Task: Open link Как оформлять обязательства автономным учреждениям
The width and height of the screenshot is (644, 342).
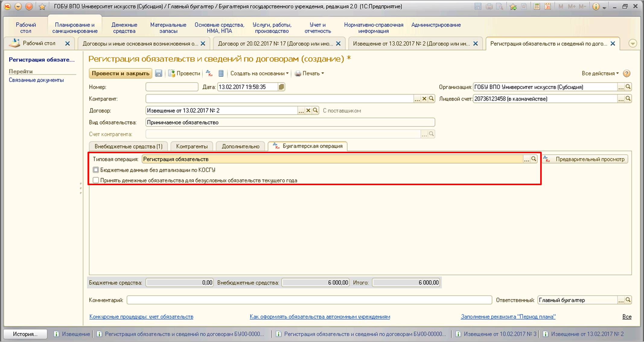Action: click(320, 317)
